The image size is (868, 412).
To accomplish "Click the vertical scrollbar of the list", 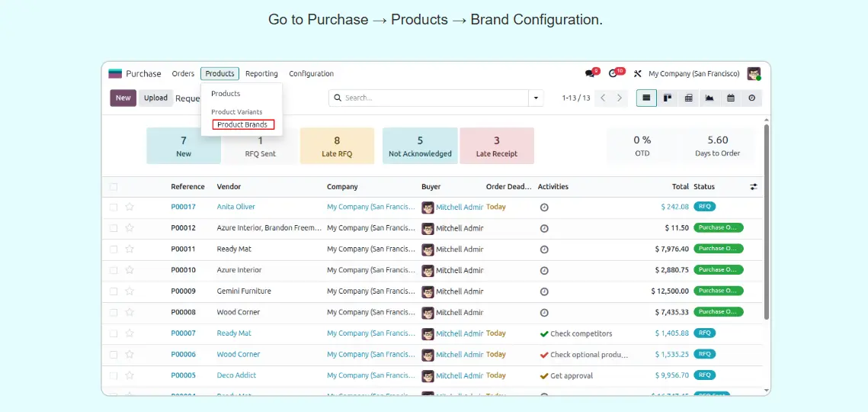I will (766, 221).
